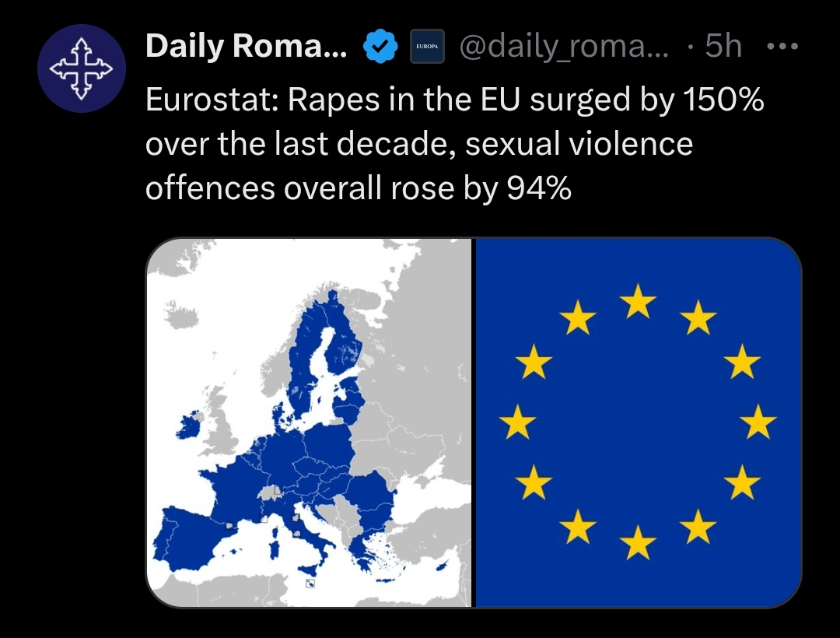Click the blue verified checkmark badge

[x=380, y=47]
